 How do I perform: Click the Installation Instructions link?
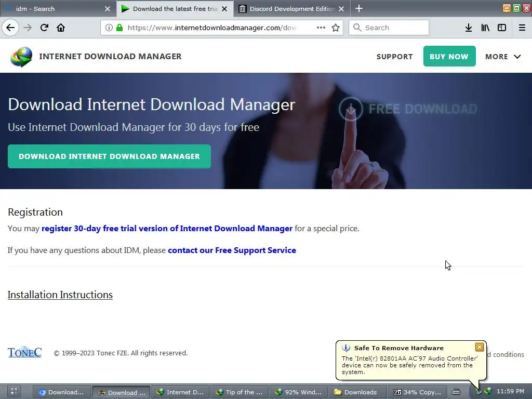click(60, 295)
